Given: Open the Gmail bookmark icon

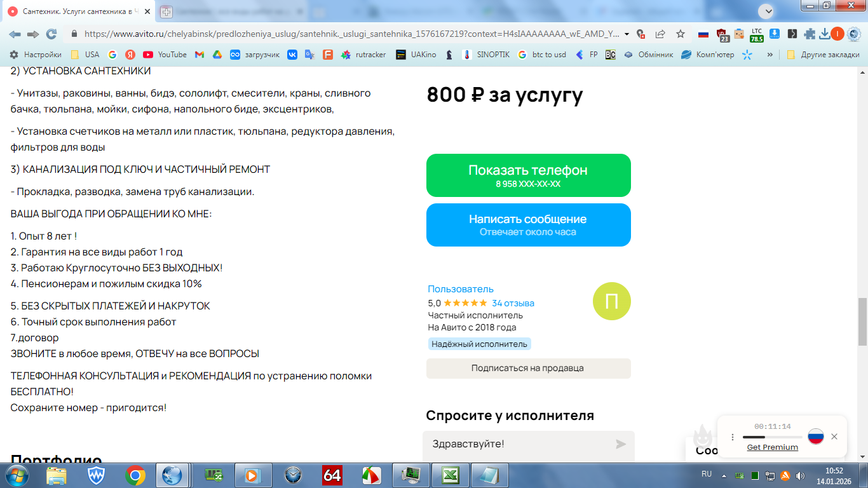Looking at the screenshot, I should tap(200, 55).
